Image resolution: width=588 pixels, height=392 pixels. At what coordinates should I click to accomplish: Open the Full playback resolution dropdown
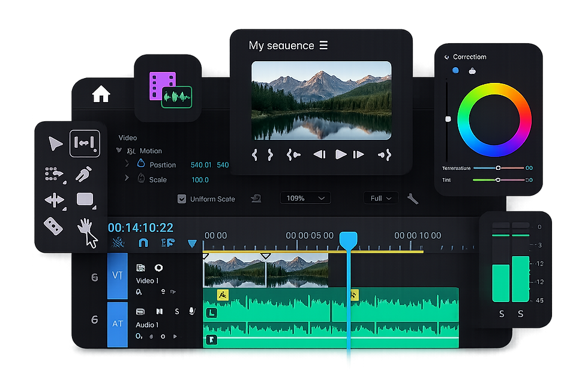(381, 198)
